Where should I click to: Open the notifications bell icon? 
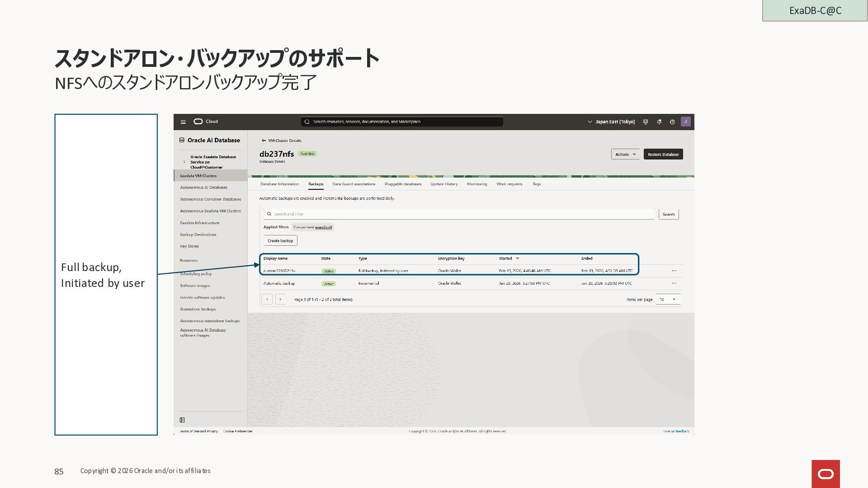click(659, 122)
